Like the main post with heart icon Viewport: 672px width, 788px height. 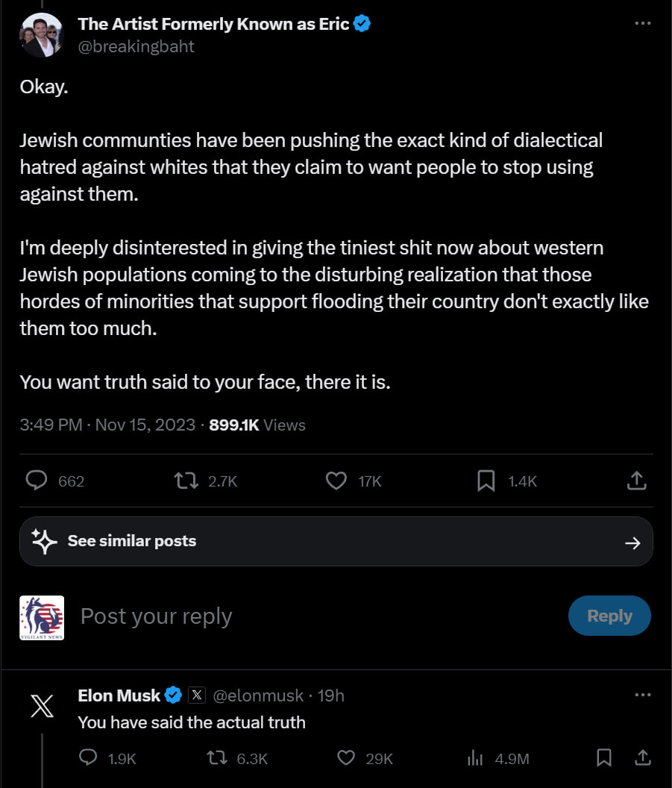pos(337,481)
